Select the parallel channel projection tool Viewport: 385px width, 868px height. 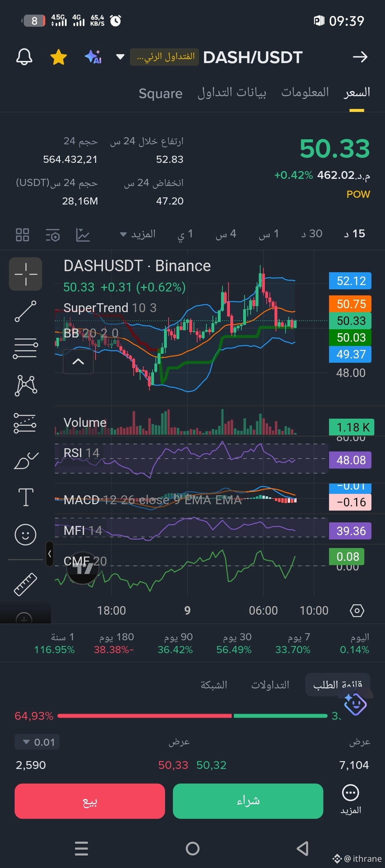coord(25,423)
